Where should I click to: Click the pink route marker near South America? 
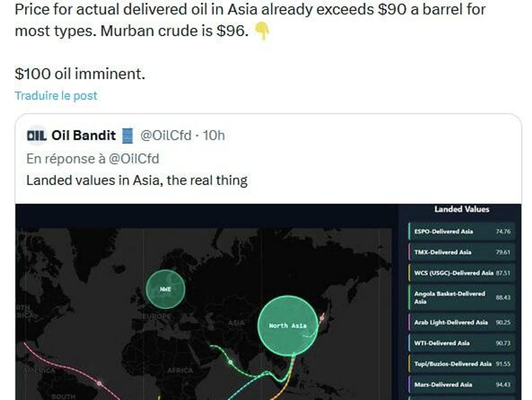click(x=99, y=383)
